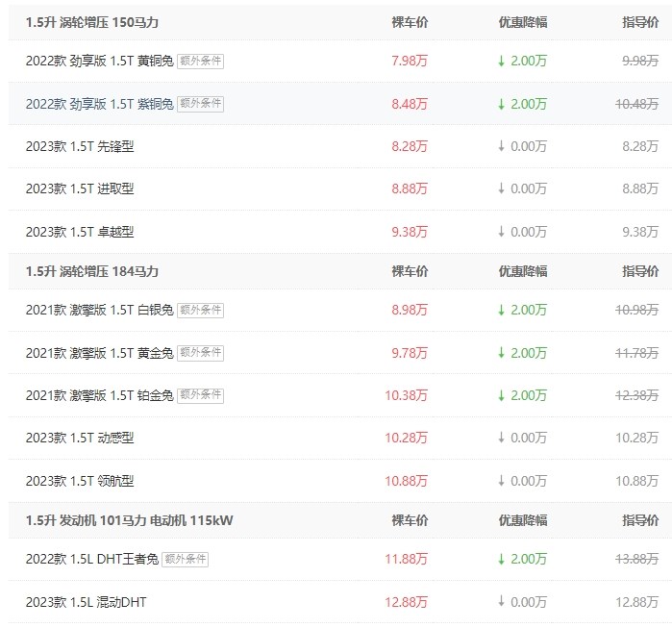Click the 10.38万 bare car price
Image resolution: width=672 pixels, height=628 pixels.
click(x=406, y=395)
